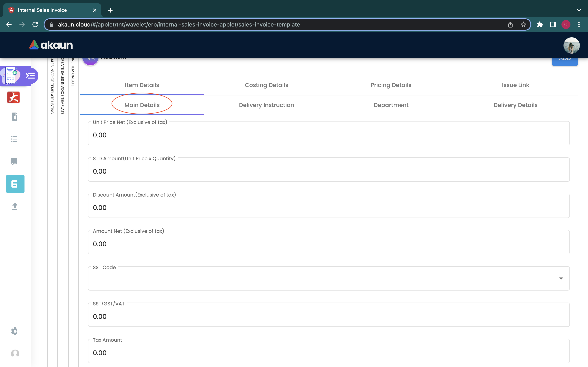Open the Pricing Details tab
The width and height of the screenshot is (588, 367).
coord(391,85)
